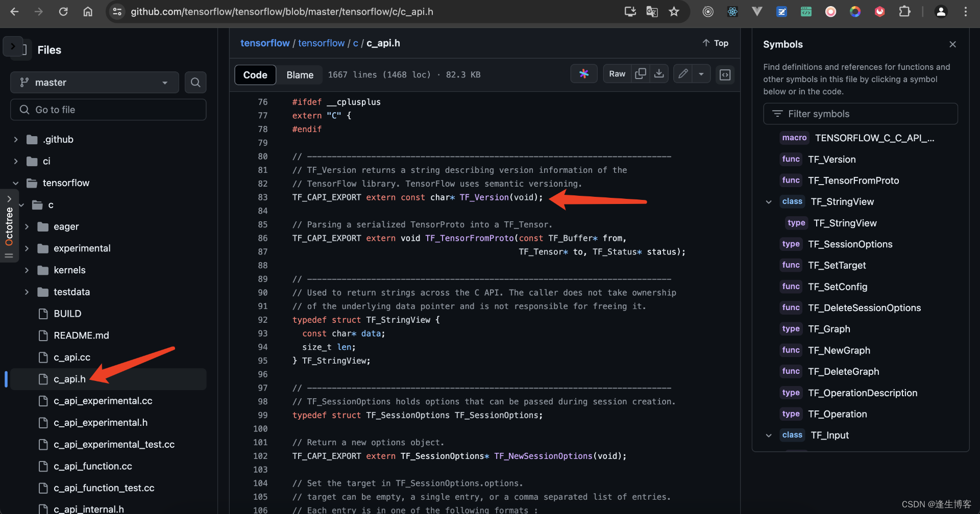Download the file via download icon
Viewport: 980px width, 514px height.
[659, 73]
